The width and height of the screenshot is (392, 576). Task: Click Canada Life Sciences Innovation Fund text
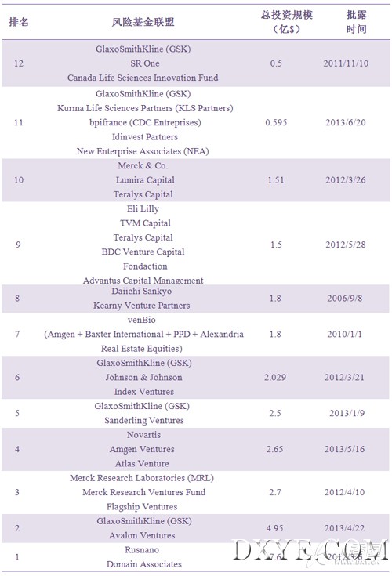(143, 78)
